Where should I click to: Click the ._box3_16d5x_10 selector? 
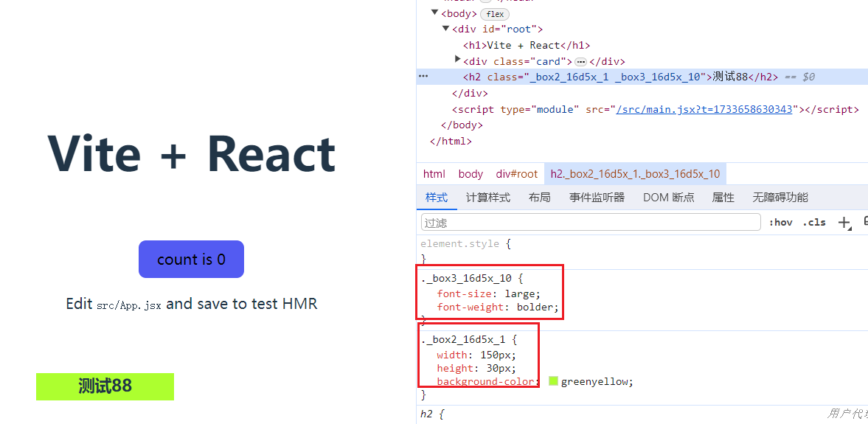[465, 278]
